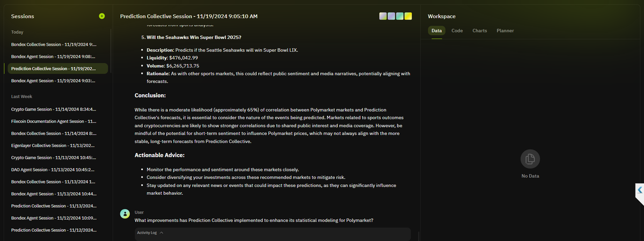
Task: Select the yellow color swatch in the header
Action: pos(408,16)
